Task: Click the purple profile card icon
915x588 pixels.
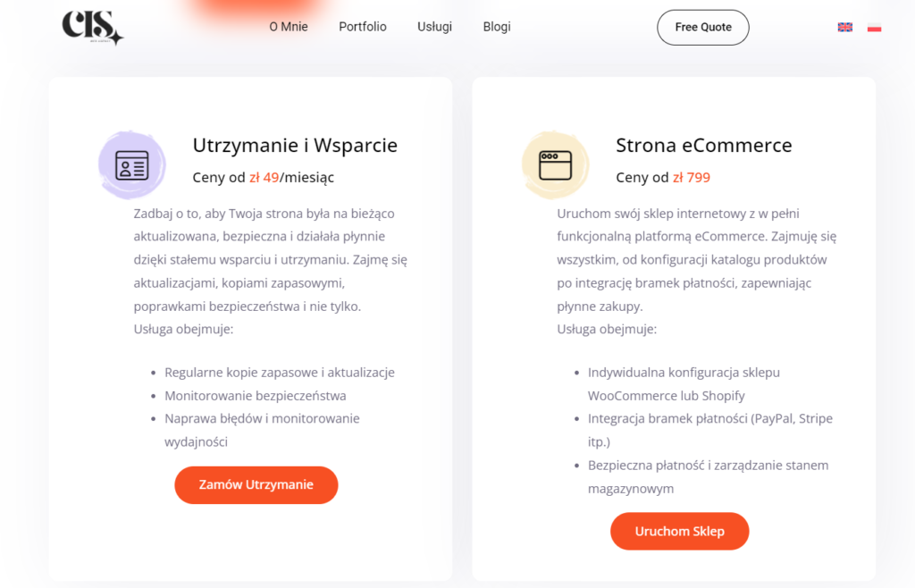Action: click(132, 165)
